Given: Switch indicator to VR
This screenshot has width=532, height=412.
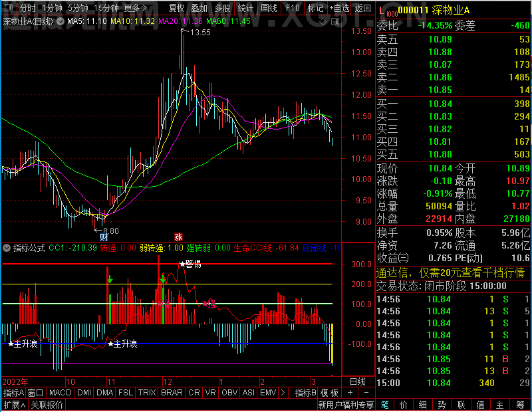Looking at the screenshot, I should [x=210, y=393].
